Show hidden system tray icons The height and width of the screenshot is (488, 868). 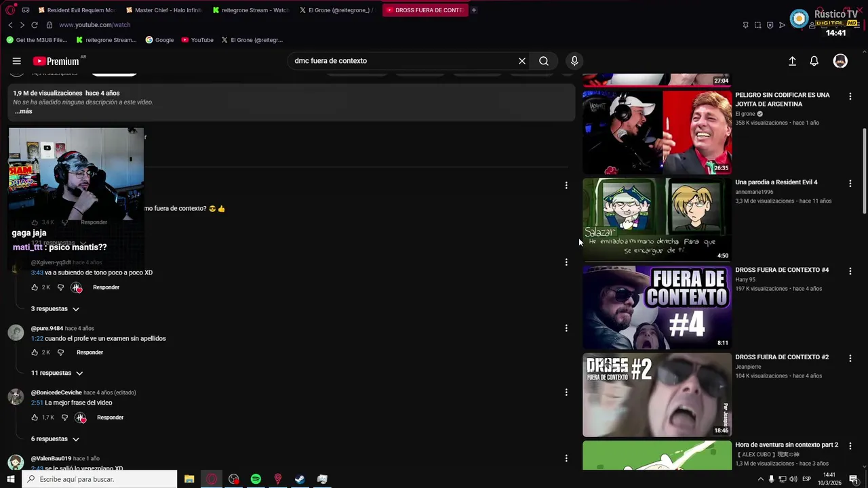(760, 479)
